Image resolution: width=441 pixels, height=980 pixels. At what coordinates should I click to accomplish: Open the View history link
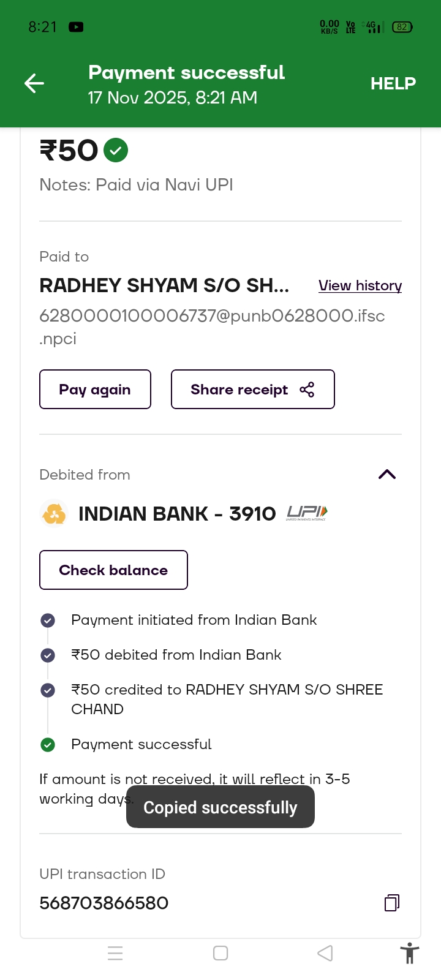pyautogui.click(x=360, y=285)
